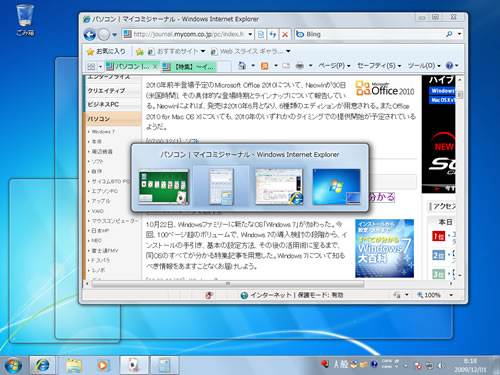
Task: Stop loading with the red X icon
Action: coord(285,34)
